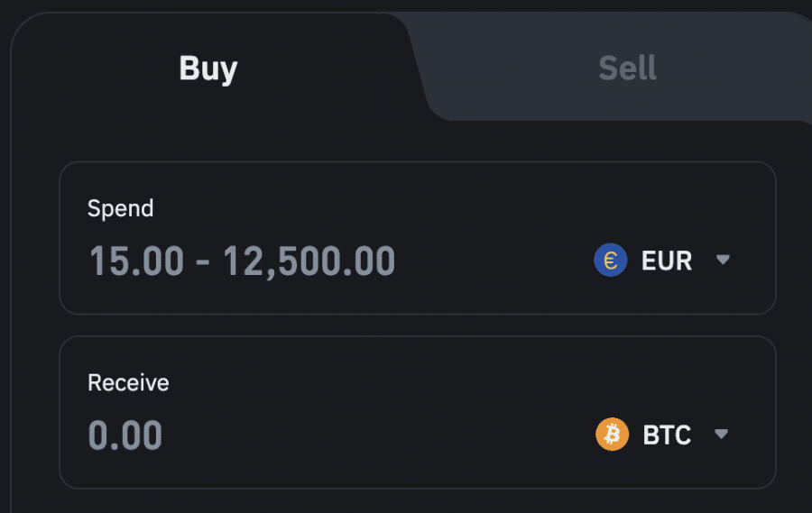Image resolution: width=812 pixels, height=513 pixels.
Task: Click the blue Euro coin icon
Action: [x=611, y=261]
